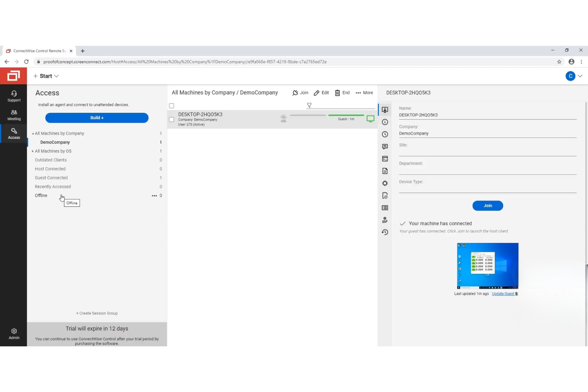The image size is (588, 392).
Task: Open the Offline group ellipsis menu
Action: tap(154, 195)
